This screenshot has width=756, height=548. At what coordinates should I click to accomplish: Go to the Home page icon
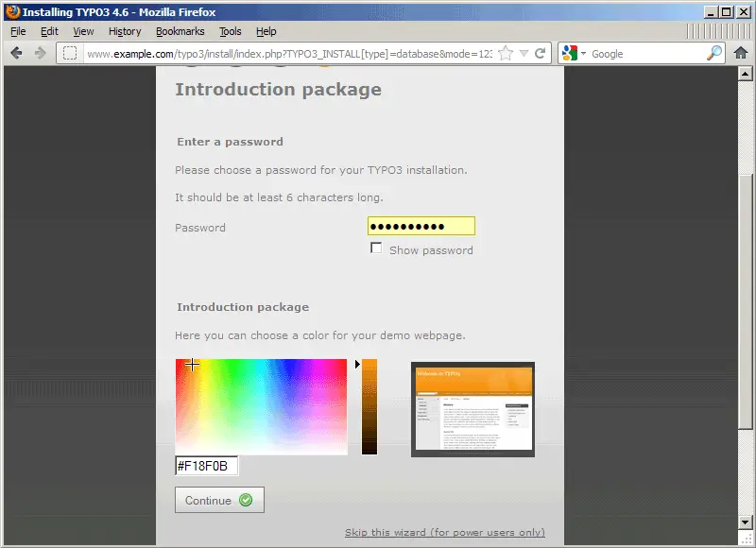[x=741, y=53]
